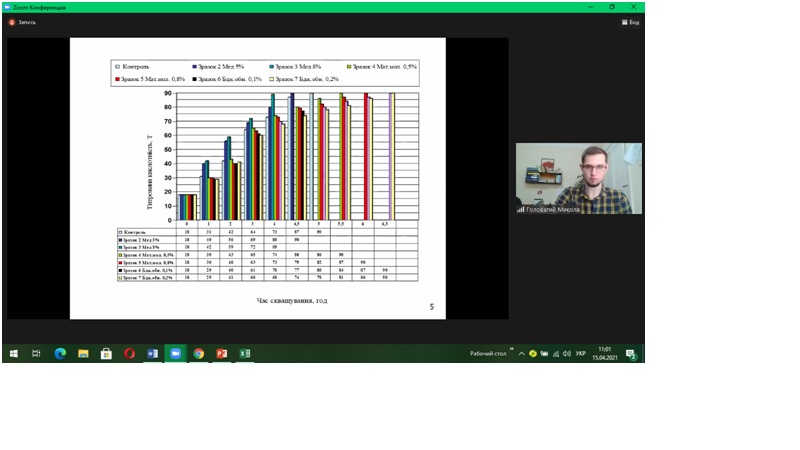800x450 pixels.
Task: Click the Зразок 6 black legend swatch
Action: tap(194, 79)
